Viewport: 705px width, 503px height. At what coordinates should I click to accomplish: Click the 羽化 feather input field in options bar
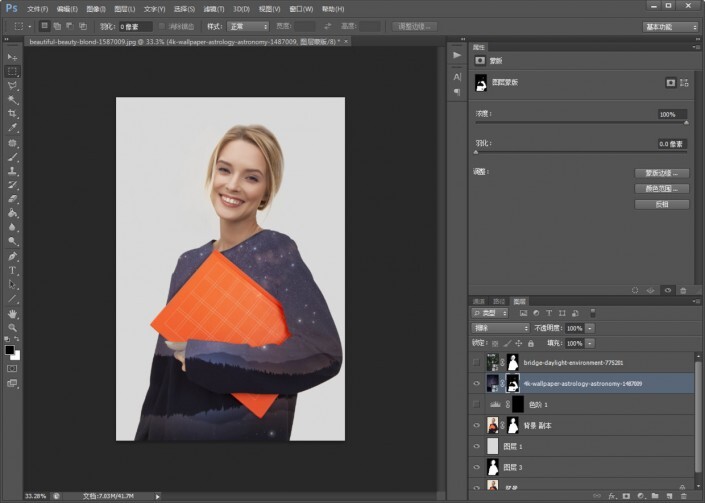136,26
